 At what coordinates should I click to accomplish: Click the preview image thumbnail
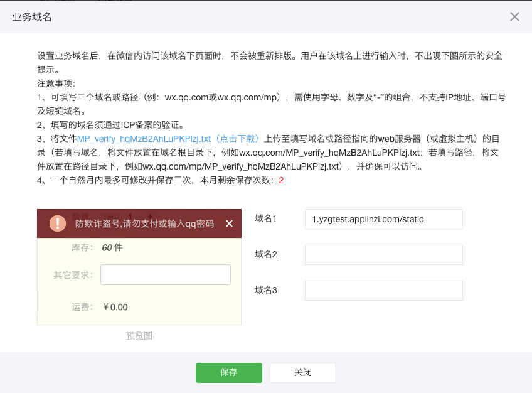pos(139,267)
